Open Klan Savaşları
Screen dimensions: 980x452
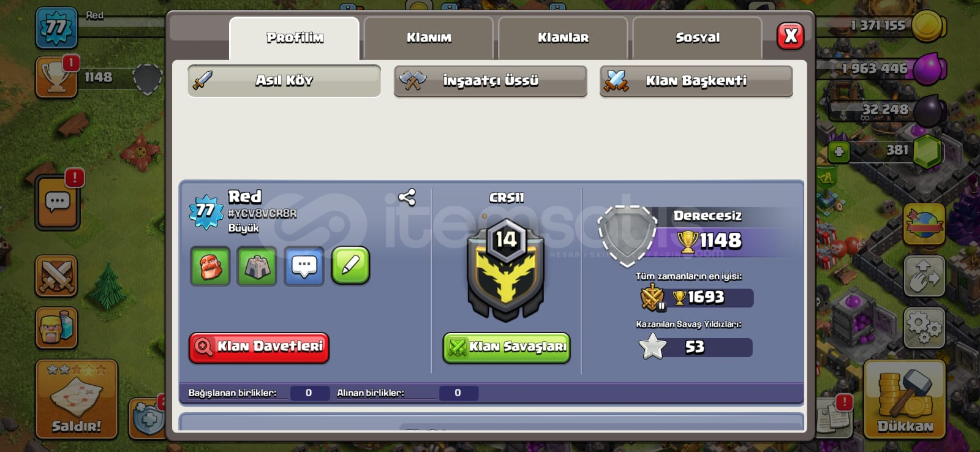(507, 347)
